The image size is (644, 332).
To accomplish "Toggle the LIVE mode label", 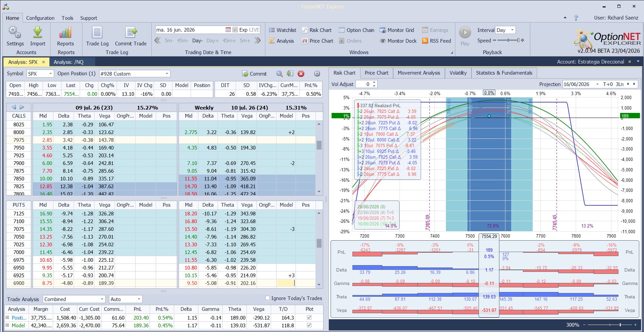I will (x=254, y=30).
